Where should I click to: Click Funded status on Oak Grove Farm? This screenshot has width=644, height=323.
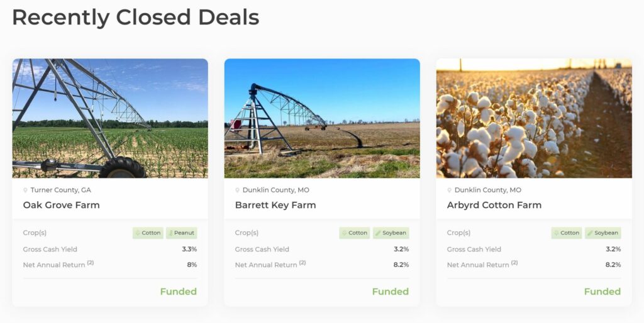click(x=178, y=292)
